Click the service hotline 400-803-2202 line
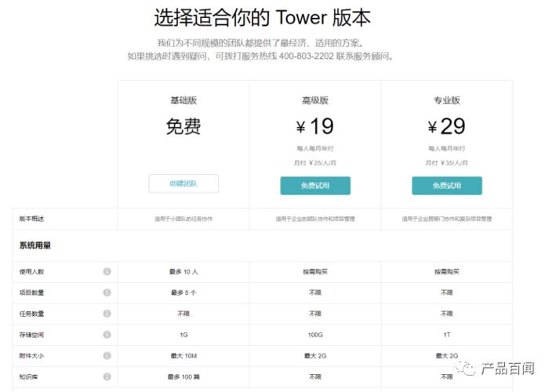 click(x=260, y=56)
